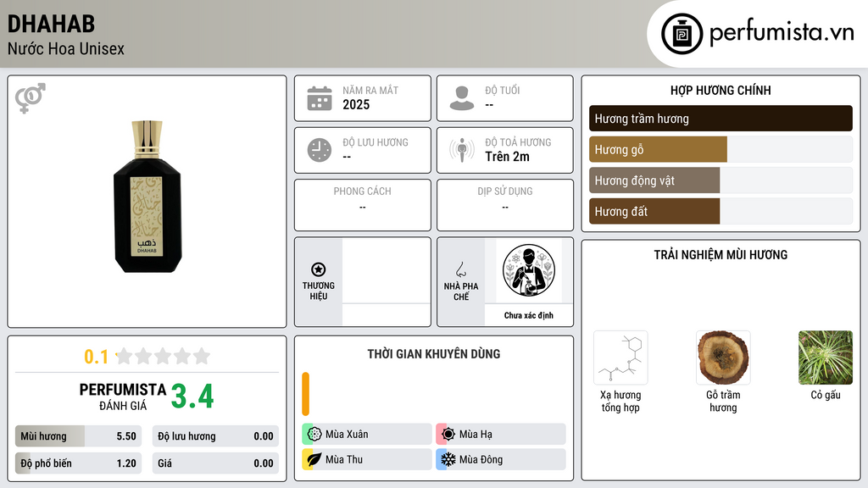Click the Thời gian khuyên dùng heading
The image size is (868, 488).
click(434, 354)
